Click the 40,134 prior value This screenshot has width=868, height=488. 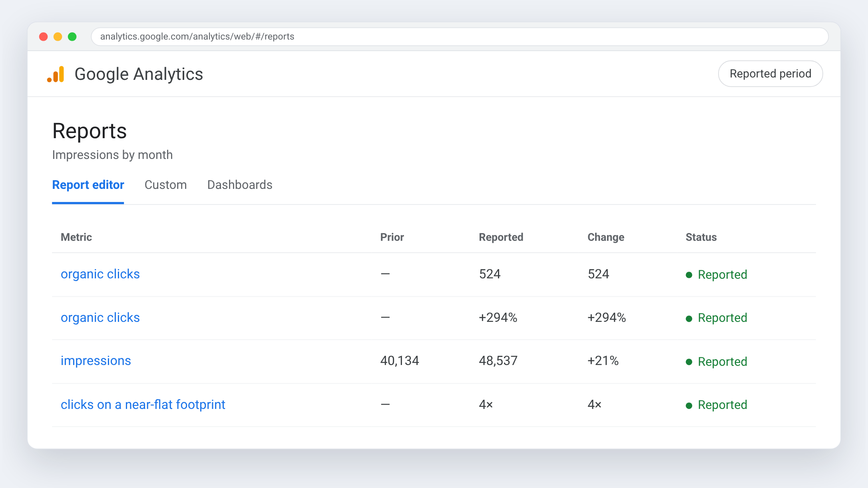point(400,361)
